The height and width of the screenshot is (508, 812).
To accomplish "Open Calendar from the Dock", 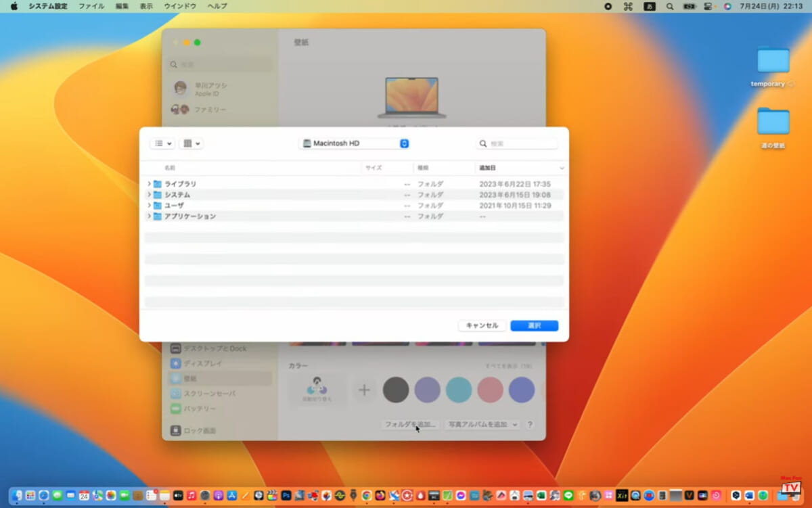I will click(x=84, y=496).
